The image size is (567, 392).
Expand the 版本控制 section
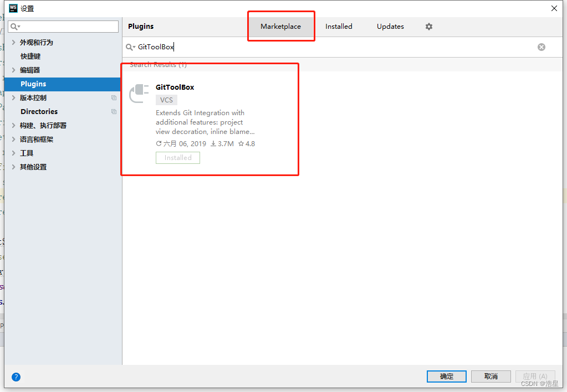tap(13, 97)
